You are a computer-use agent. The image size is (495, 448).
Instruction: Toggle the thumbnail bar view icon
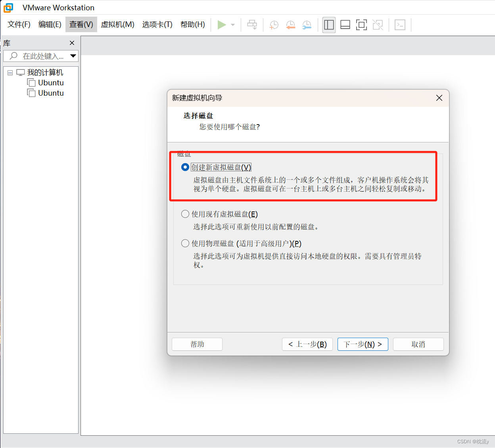tap(345, 25)
